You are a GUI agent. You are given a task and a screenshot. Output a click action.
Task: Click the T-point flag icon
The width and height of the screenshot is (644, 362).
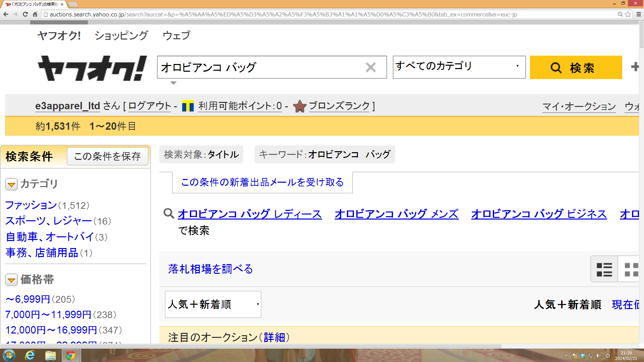[x=188, y=106]
